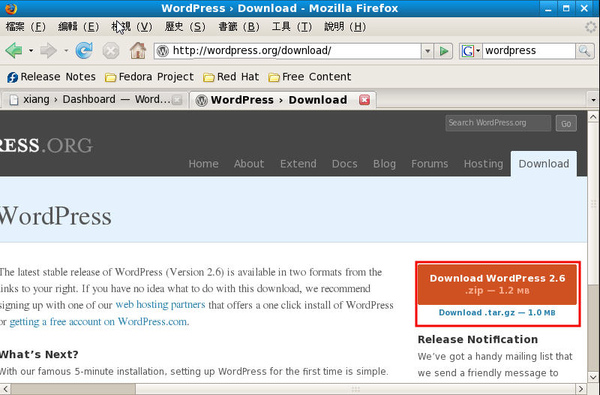The width and height of the screenshot is (600, 395).
Task: Click the Stop loading icon
Action: coord(111,51)
